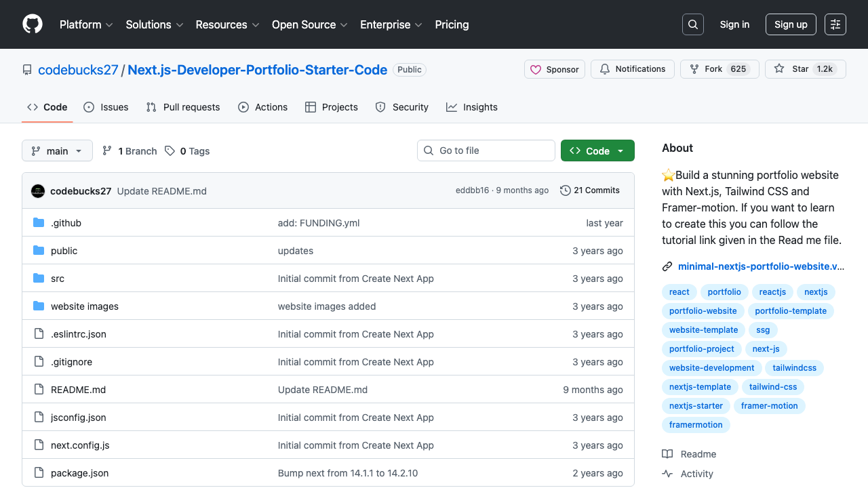Click the heart Sponsor button
This screenshot has height=488, width=868.
(554, 69)
